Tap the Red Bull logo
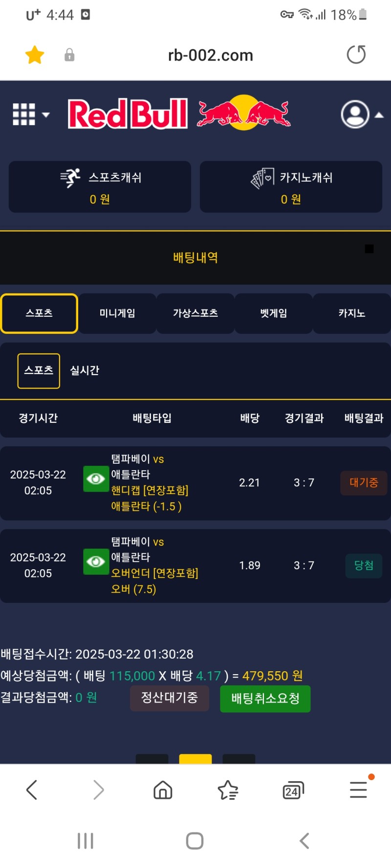391x868 pixels. point(179,114)
